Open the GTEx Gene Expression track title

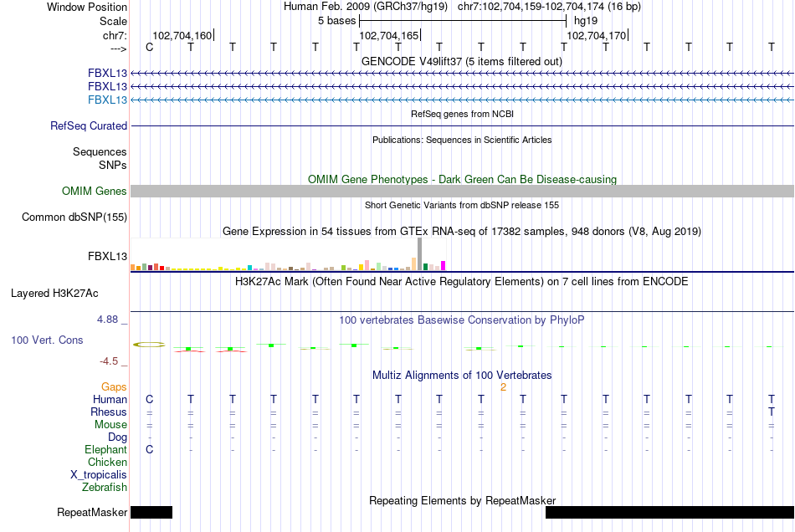pyautogui.click(x=462, y=232)
